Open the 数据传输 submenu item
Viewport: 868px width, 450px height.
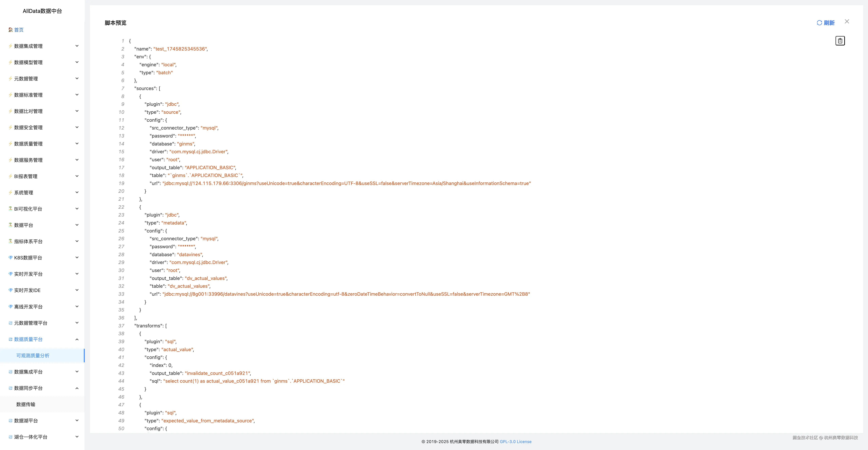[x=26, y=405]
